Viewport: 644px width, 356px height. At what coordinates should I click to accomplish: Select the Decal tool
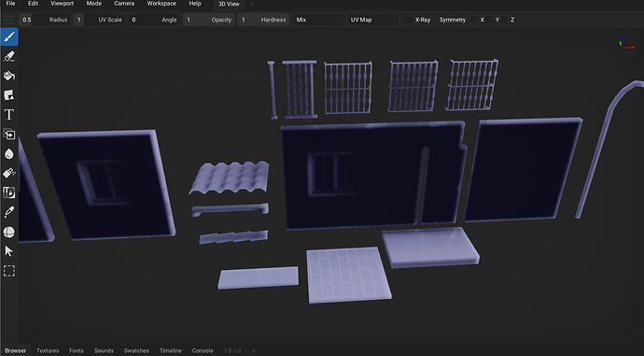click(x=9, y=95)
